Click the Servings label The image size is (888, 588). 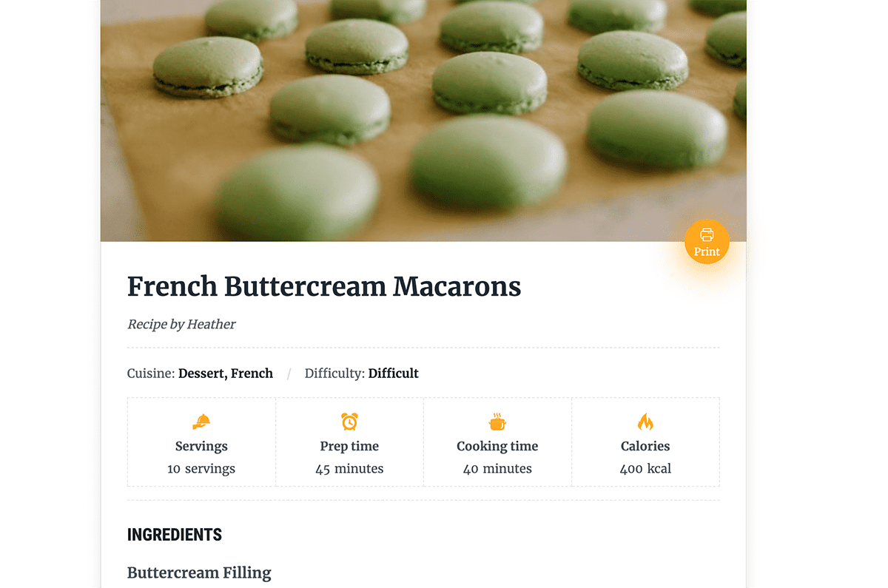[201, 446]
